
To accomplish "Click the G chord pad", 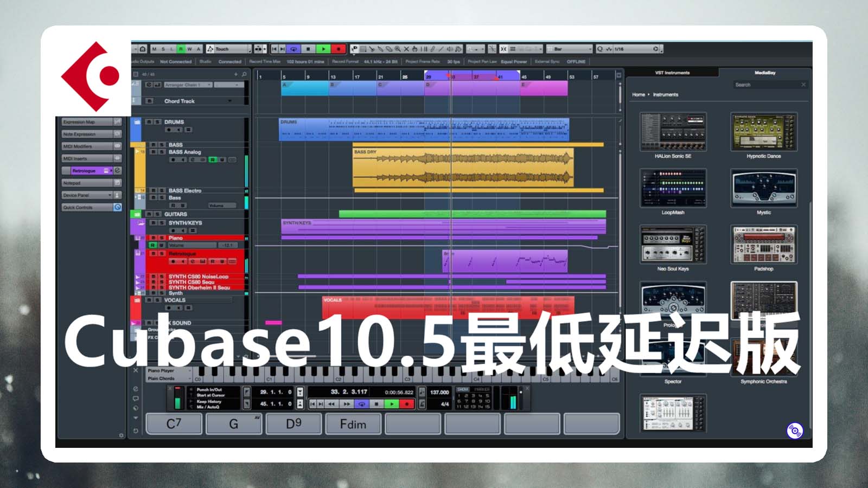I will tap(234, 423).
